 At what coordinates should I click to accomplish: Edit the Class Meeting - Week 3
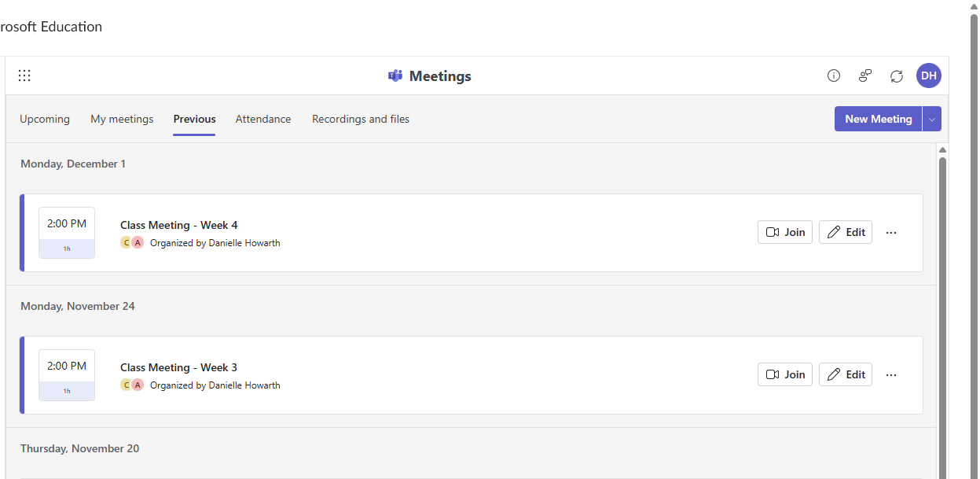coord(846,374)
